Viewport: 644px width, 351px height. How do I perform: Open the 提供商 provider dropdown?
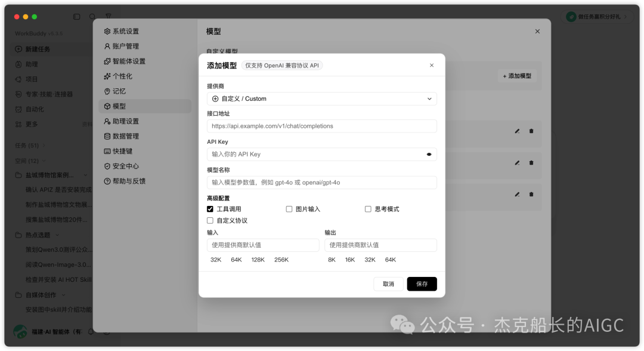pos(321,98)
